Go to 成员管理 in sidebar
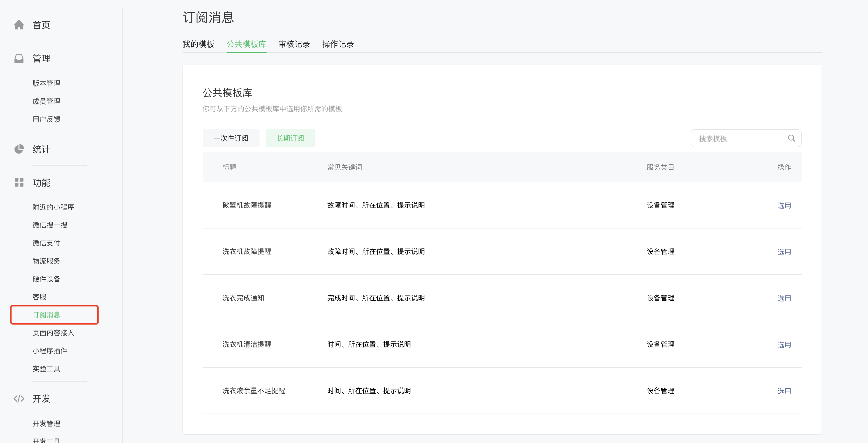This screenshot has width=868, height=443. click(x=46, y=102)
